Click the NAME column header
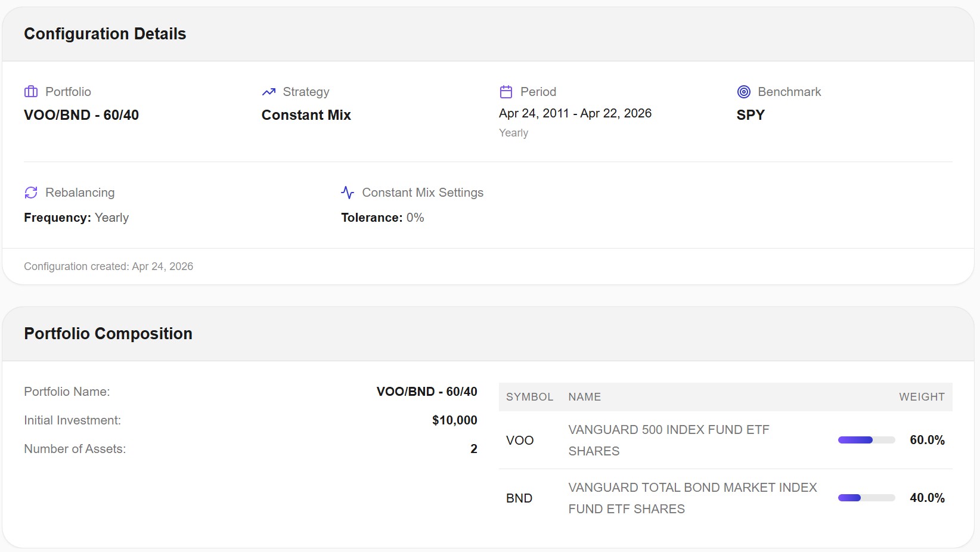The width and height of the screenshot is (980, 552). tap(584, 397)
